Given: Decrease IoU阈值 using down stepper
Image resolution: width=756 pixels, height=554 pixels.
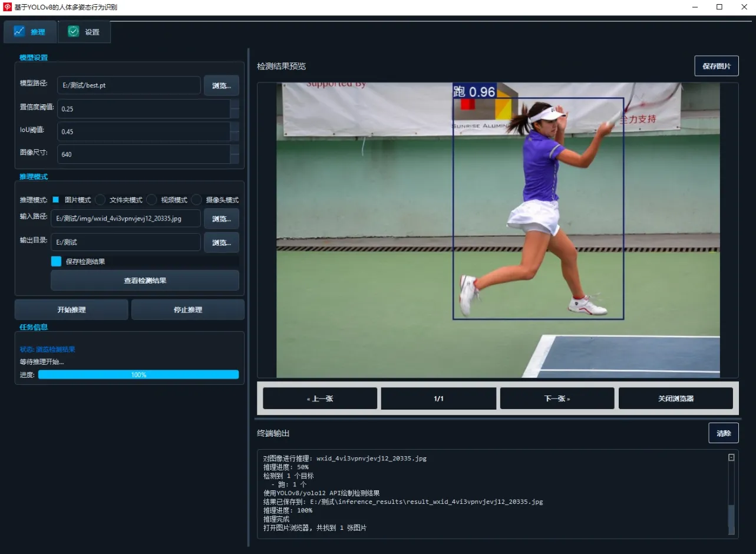Looking at the screenshot, I should (x=235, y=136).
